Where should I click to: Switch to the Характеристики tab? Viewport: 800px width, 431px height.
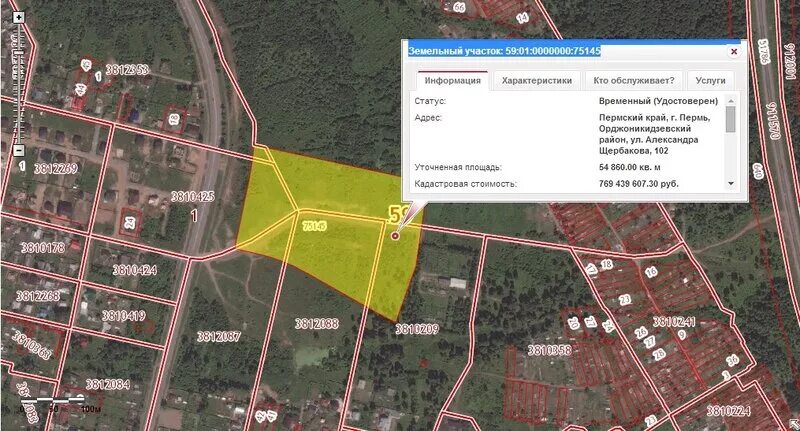(536, 81)
